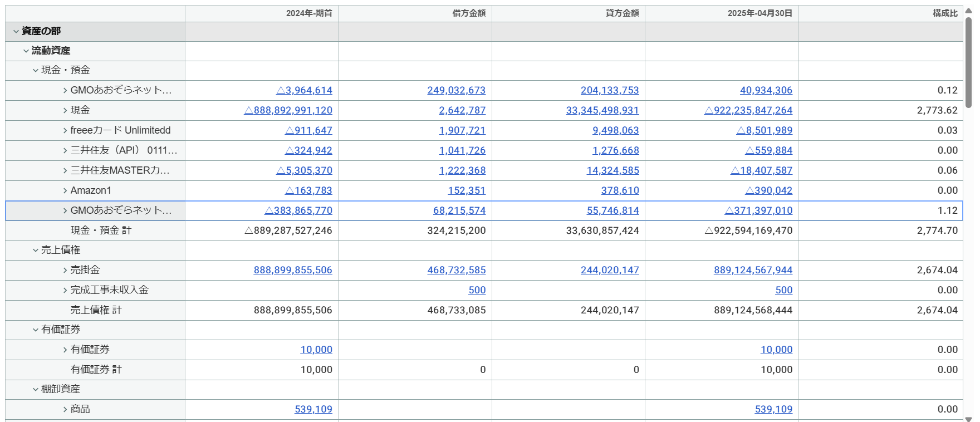The width and height of the screenshot is (980, 422).
Task: Collapse the 棚卸資産 category
Action: pyautogui.click(x=36, y=390)
